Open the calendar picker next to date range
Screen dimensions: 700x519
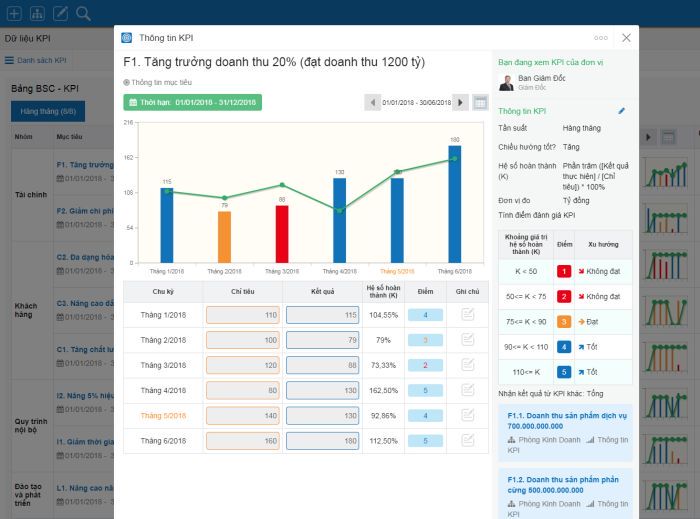click(480, 102)
